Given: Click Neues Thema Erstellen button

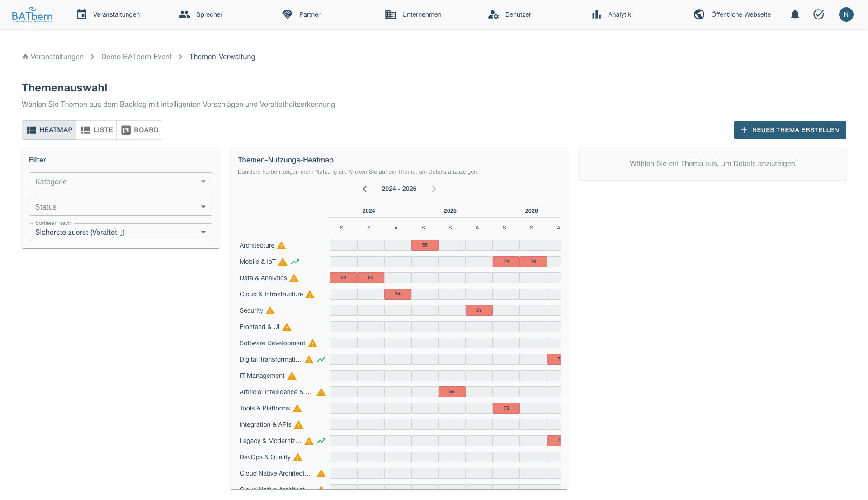Looking at the screenshot, I should (790, 130).
